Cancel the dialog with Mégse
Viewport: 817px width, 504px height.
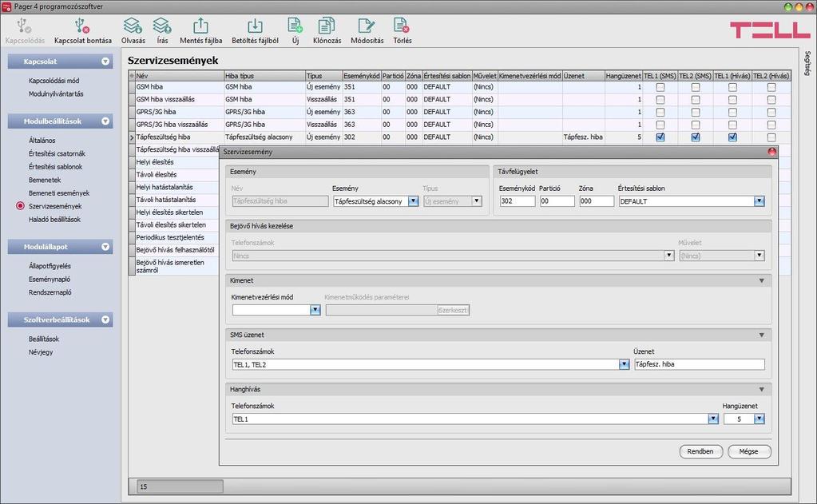749,451
